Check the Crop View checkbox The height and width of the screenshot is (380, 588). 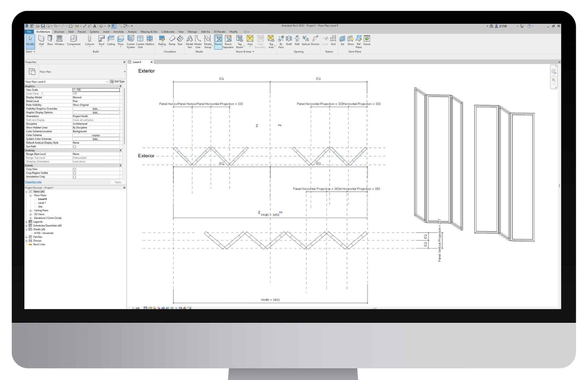(x=74, y=169)
